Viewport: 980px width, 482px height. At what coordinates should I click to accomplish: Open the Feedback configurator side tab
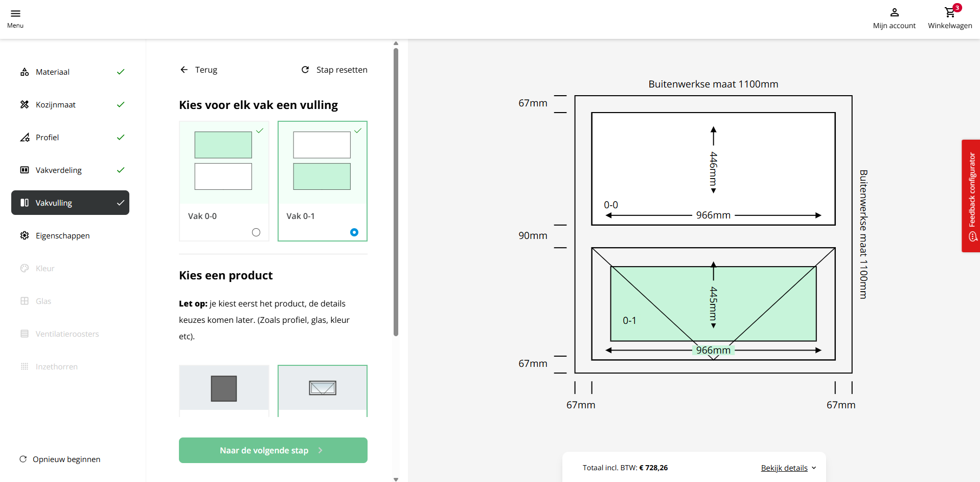click(x=971, y=196)
